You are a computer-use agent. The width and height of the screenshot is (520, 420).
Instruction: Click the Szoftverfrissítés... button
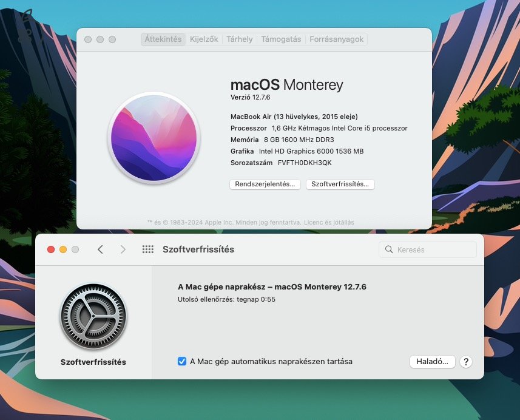(x=340, y=184)
